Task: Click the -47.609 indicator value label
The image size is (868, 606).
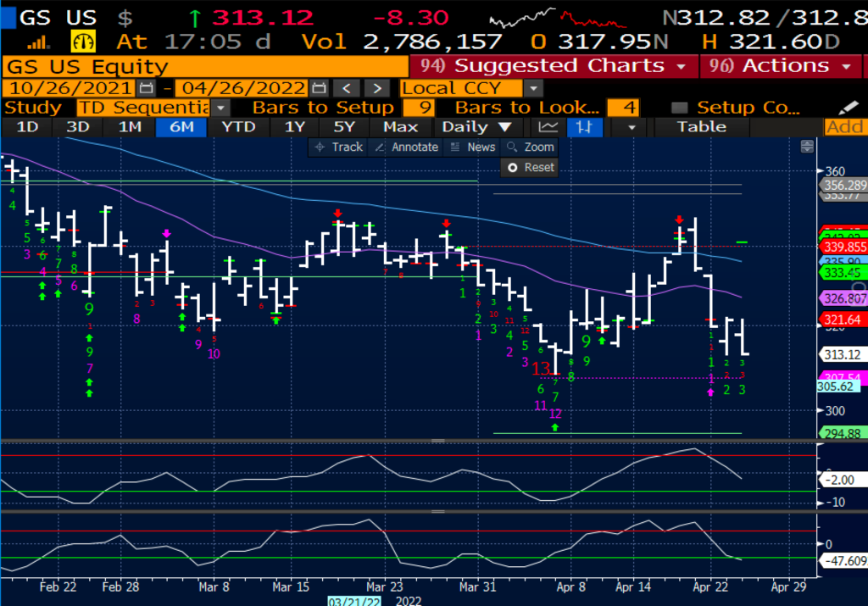Action: pos(845,560)
